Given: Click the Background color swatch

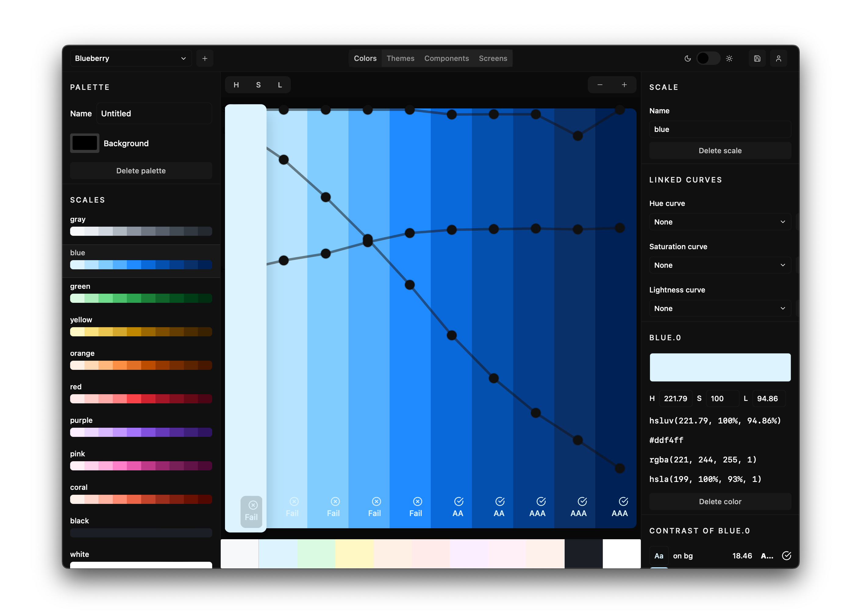Looking at the screenshot, I should coord(85,143).
